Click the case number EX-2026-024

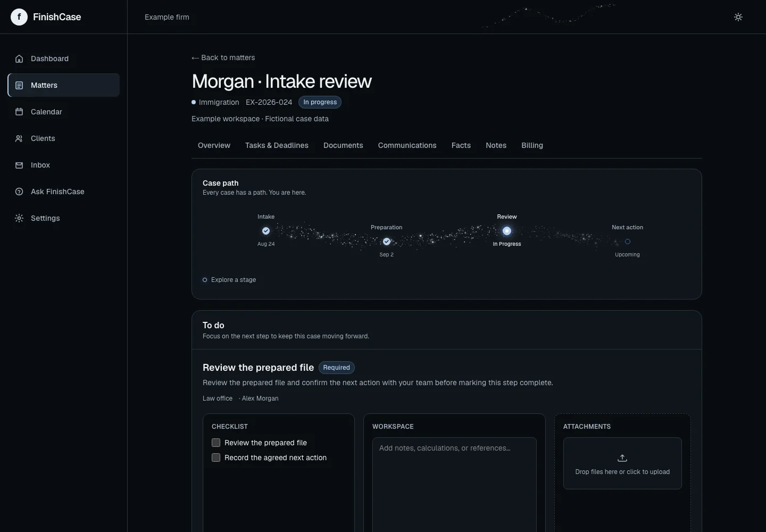pos(269,102)
